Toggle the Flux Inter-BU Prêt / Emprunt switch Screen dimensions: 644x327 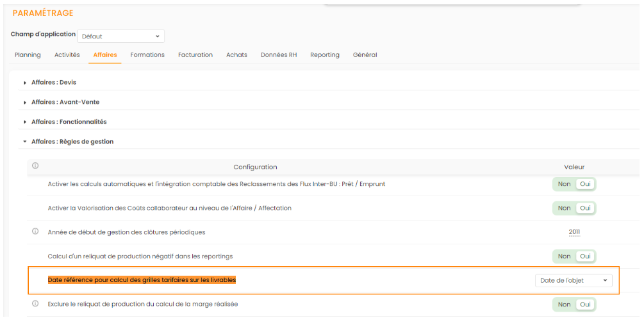click(574, 184)
